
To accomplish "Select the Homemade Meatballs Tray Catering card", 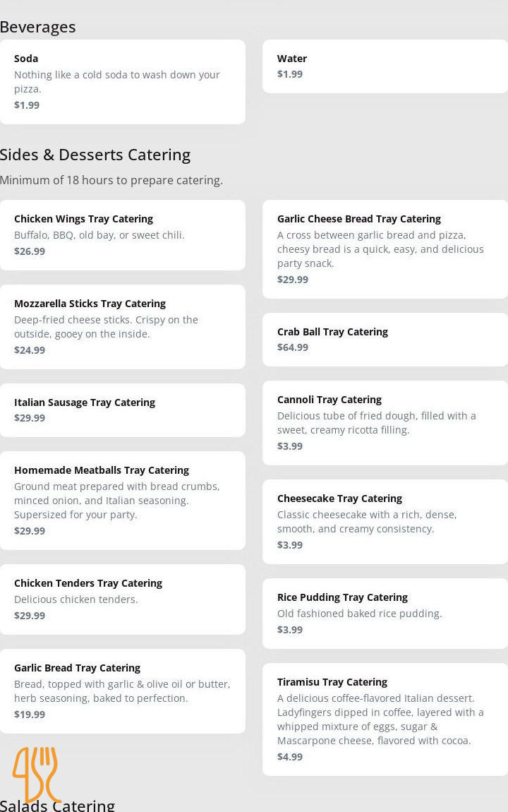I will tap(123, 501).
